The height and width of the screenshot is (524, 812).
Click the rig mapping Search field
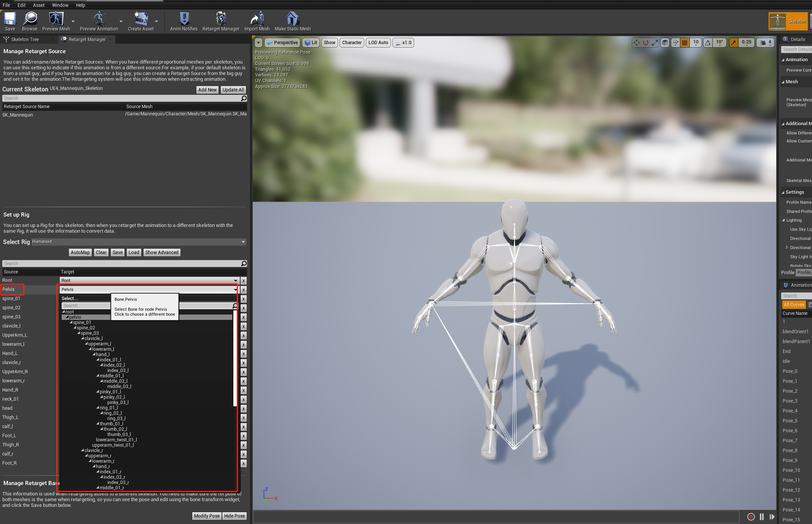click(x=122, y=264)
